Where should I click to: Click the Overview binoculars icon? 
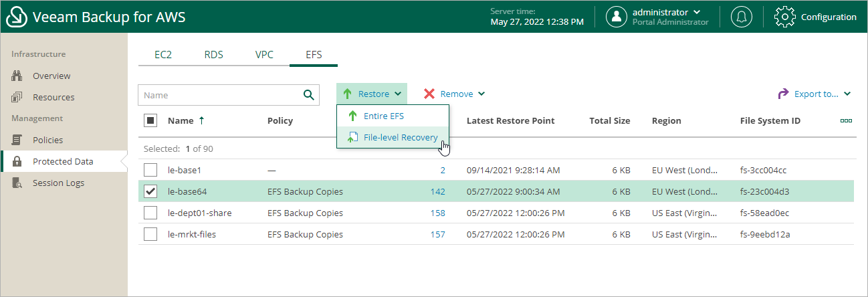tap(17, 76)
